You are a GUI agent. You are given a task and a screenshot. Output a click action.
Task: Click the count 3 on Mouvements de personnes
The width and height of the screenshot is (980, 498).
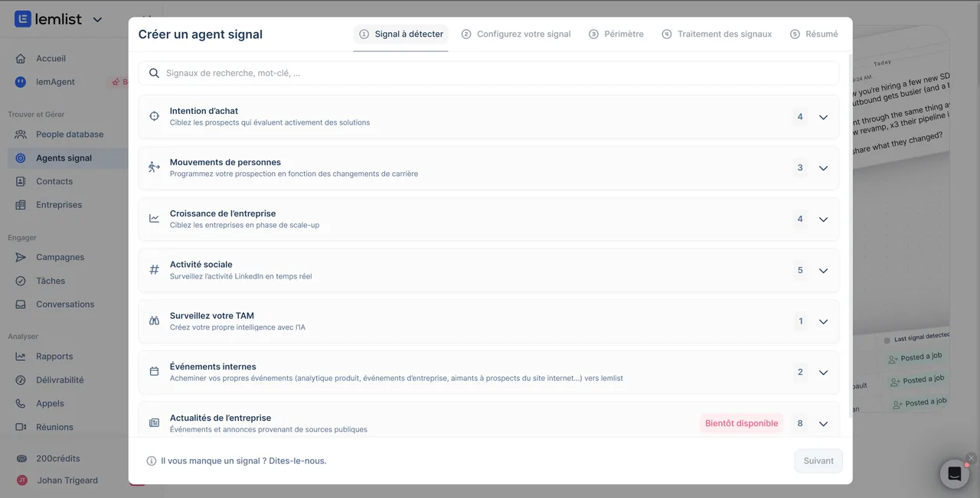click(x=800, y=168)
